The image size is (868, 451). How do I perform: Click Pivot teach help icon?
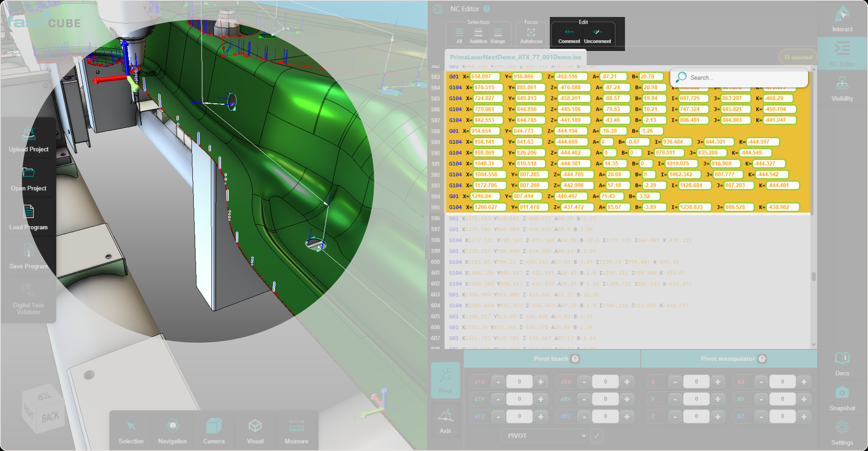coord(575,359)
